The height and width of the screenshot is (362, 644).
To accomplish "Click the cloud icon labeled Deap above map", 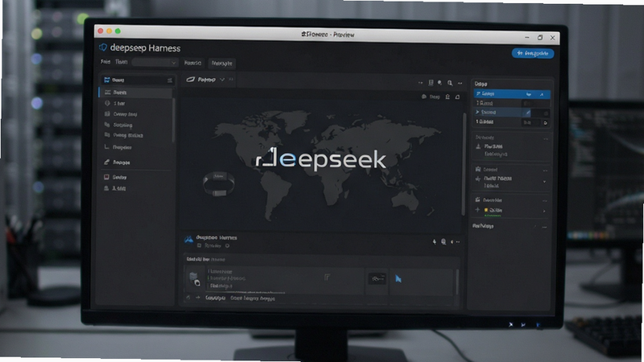I will 424,97.
